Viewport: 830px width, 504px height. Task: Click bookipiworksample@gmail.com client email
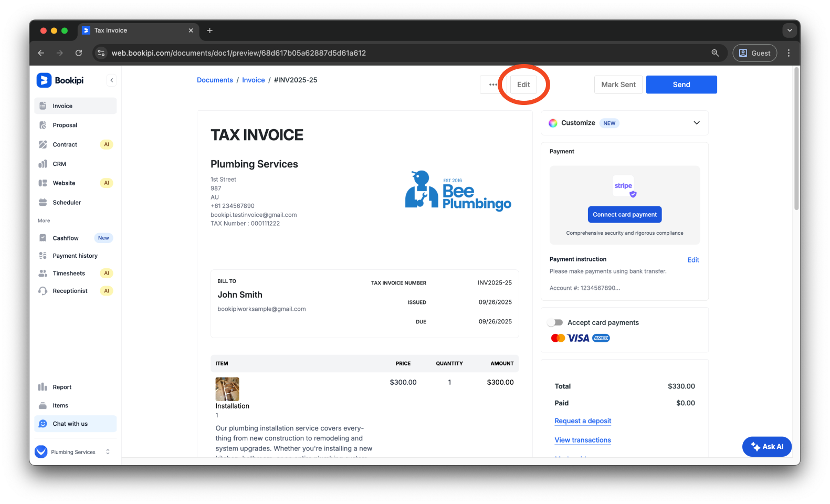pyautogui.click(x=261, y=309)
